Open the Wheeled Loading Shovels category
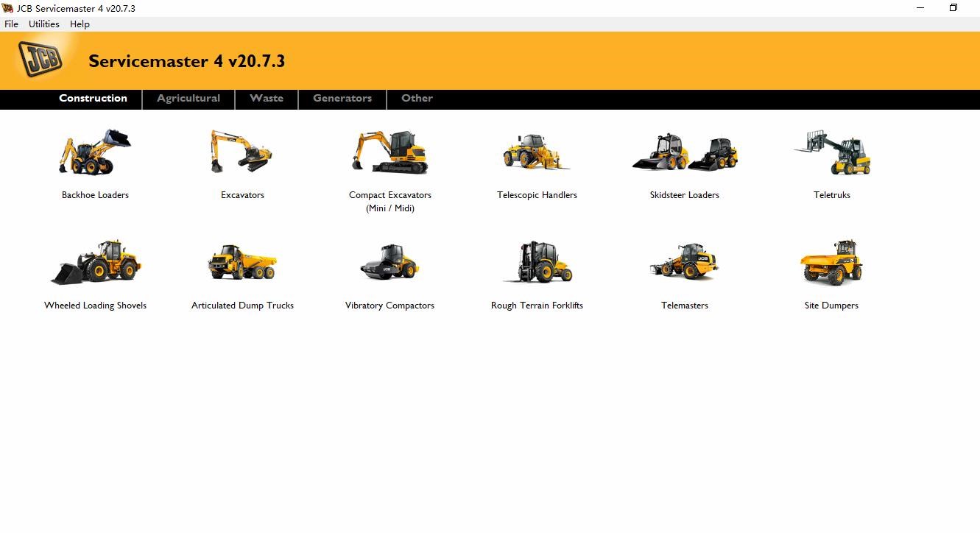 [x=95, y=261]
